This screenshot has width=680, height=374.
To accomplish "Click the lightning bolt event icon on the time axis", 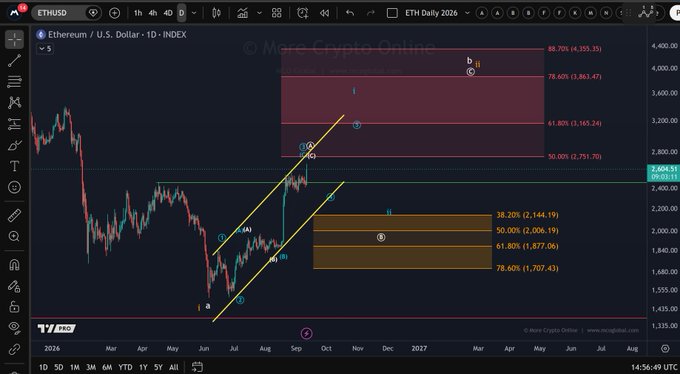I will point(307,333).
